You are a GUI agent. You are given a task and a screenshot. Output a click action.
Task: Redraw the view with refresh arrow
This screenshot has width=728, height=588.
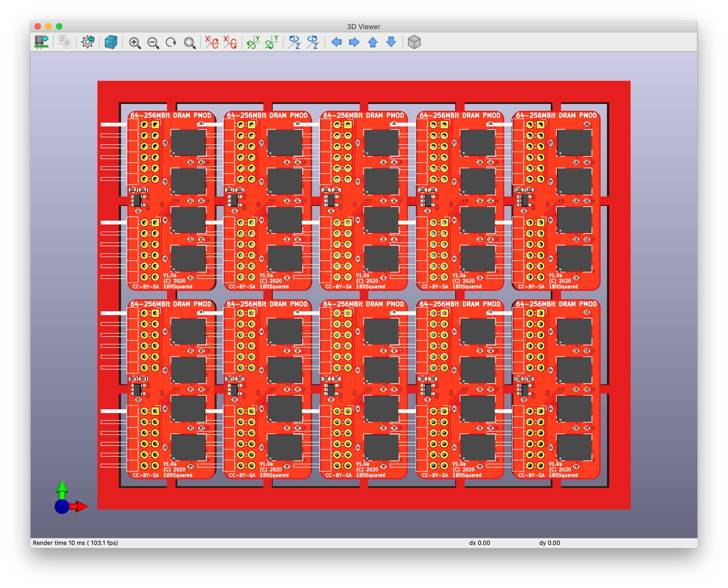pos(171,42)
